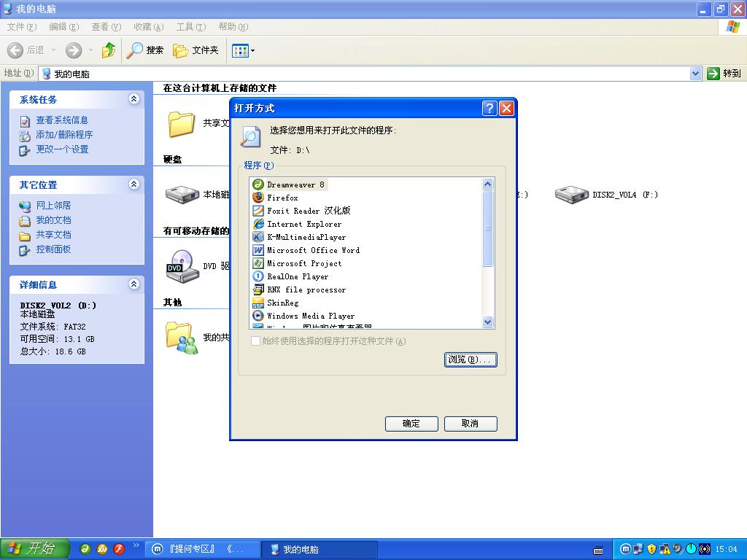Collapse the 其它位置 panel
Image resolution: width=747 pixels, height=560 pixels.
[134, 184]
